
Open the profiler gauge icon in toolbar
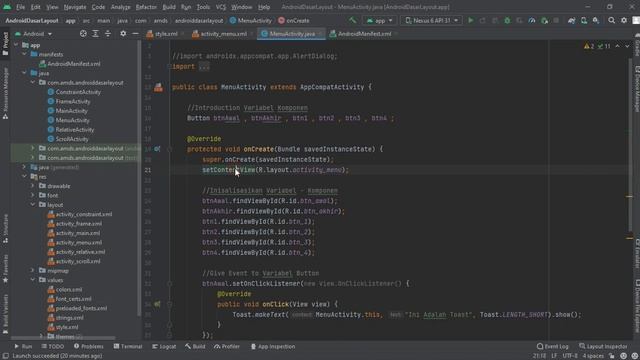pos(532,20)
